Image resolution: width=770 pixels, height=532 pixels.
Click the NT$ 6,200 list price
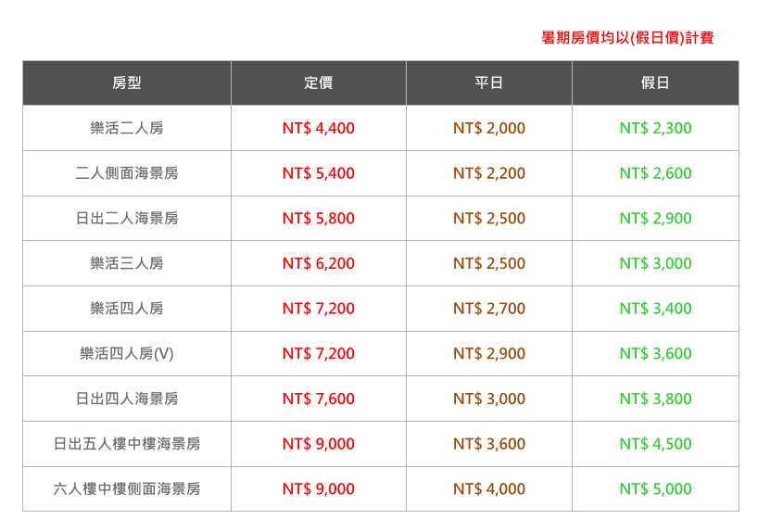[318, 263]
